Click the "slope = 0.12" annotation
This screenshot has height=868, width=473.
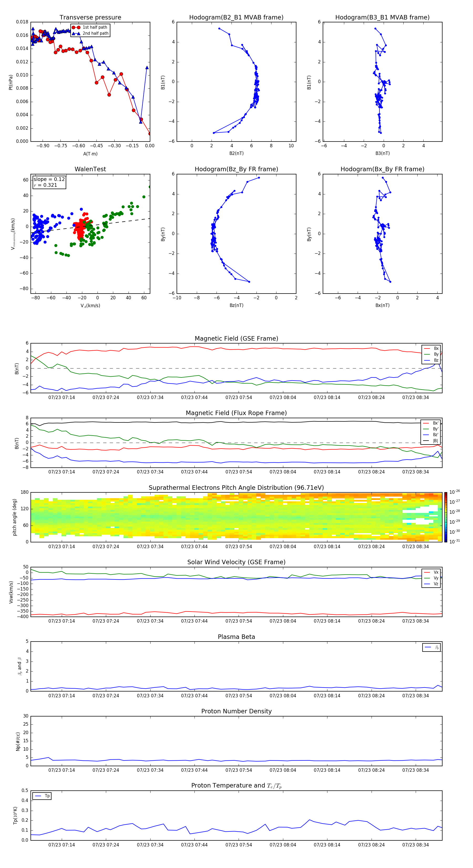click(49, 179)
